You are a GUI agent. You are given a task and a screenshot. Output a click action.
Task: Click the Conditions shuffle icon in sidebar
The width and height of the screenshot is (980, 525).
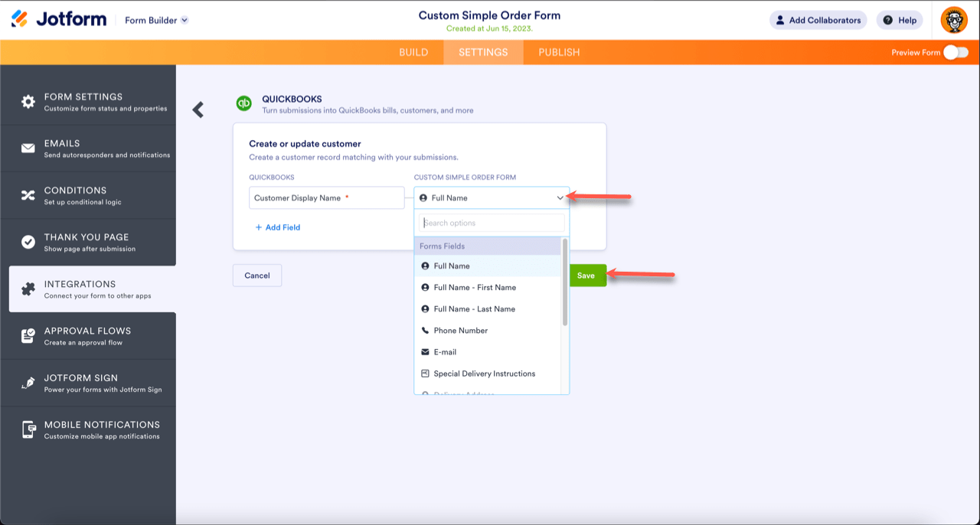click(28, 195)
